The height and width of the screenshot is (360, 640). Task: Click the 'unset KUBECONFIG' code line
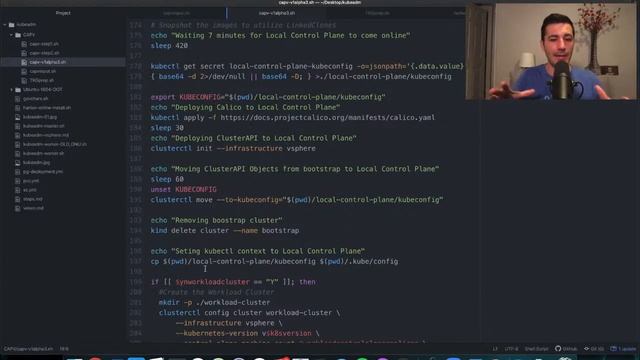coord(184,189)
